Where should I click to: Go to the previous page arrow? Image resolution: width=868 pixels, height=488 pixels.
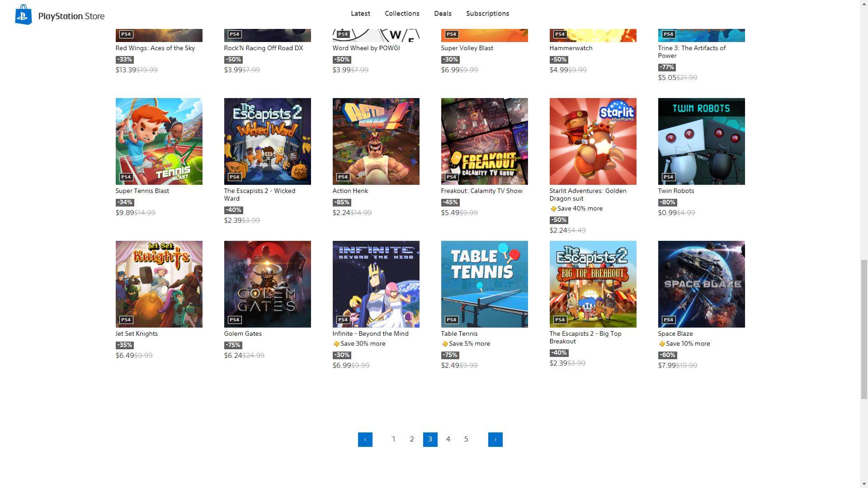(365, 440)
